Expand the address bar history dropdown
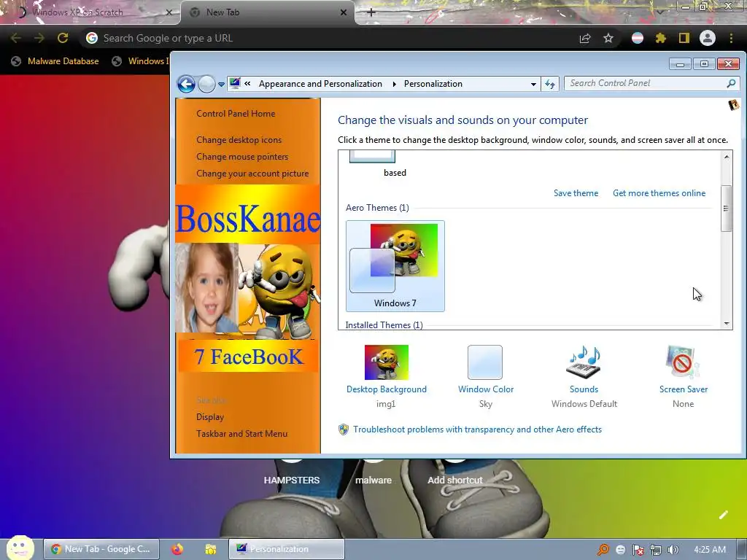Image resolution: width=747 pixels, height=560 pixels. click(533, 85)
